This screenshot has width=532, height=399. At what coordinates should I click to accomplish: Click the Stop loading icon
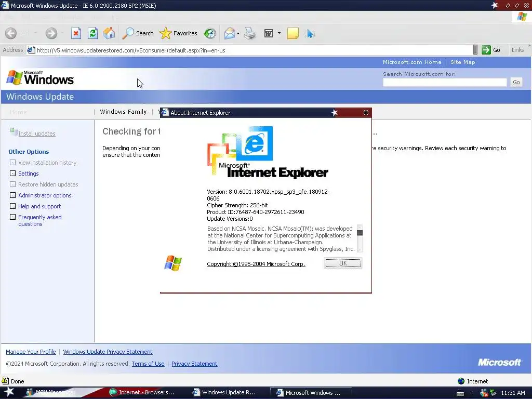[76, 33]
